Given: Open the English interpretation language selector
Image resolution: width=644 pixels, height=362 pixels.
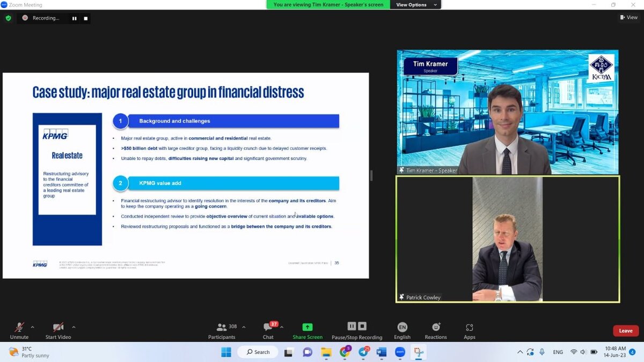Looking at the screenshot, I should [x=402, y=331].
